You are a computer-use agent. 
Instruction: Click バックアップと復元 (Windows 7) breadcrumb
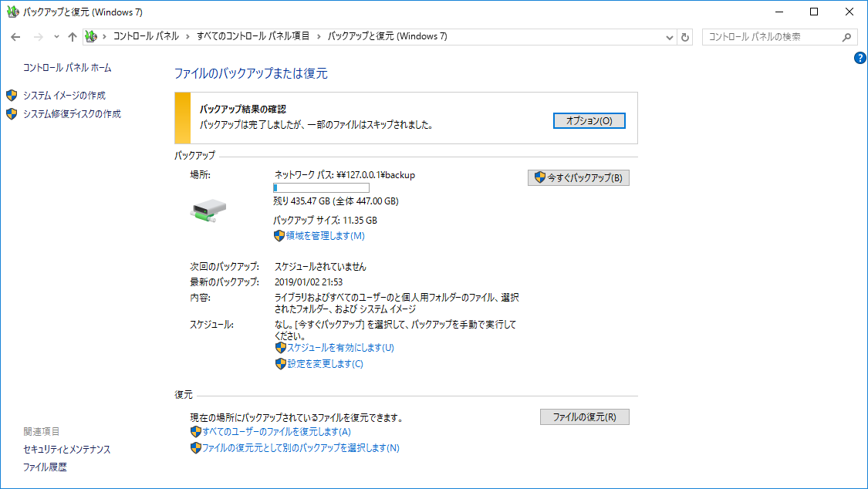coord(387,36)
